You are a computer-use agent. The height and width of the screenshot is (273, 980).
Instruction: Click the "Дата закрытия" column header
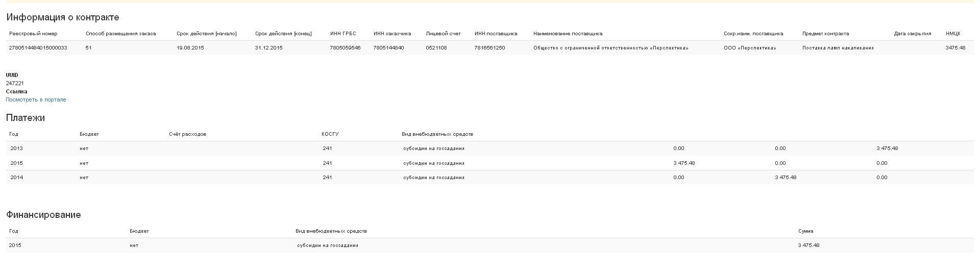click(912, 34)
